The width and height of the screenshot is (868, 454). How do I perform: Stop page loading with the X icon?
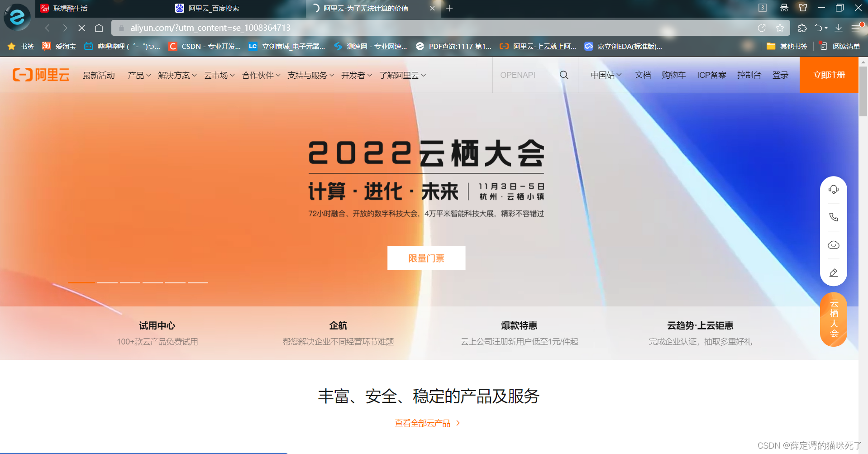[81, 28]
